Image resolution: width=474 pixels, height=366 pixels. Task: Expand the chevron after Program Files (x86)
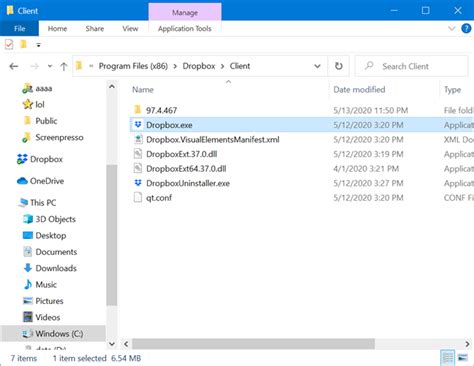175,66
